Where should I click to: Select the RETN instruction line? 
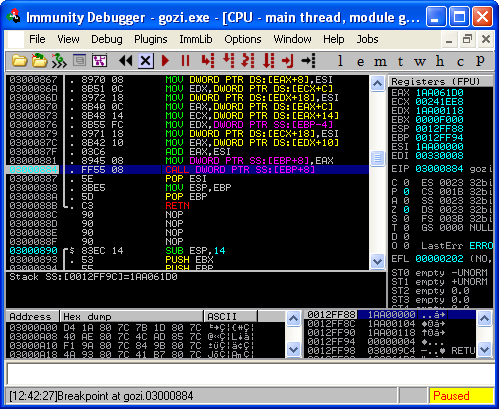(187, 206)
